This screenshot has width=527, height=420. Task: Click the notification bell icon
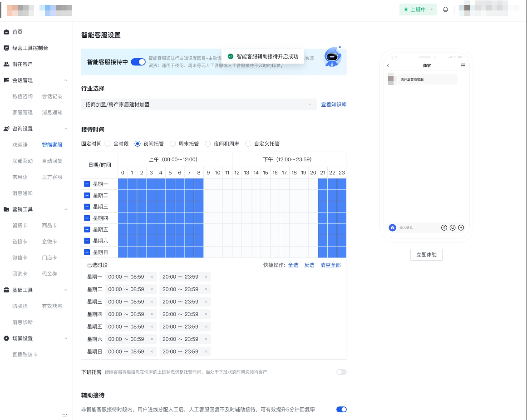tap(445, 10)
